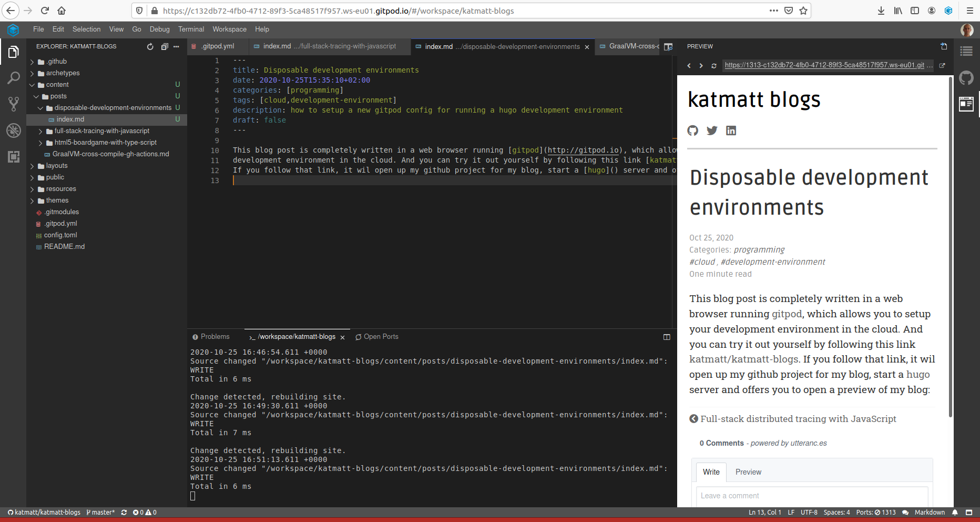Open notifications bell in status bar

[x=955, y=513]
